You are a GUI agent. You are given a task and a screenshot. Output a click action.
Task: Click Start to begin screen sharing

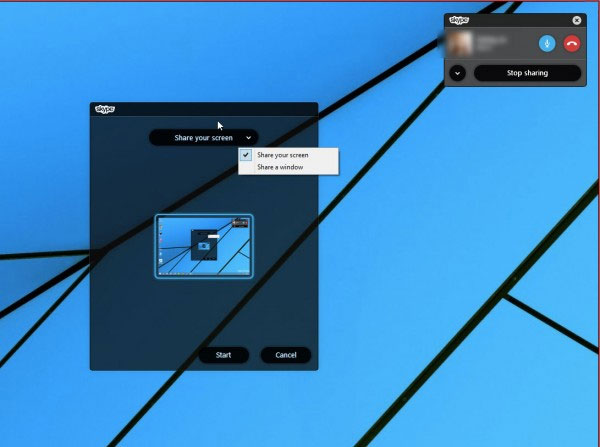coord(223,355)
